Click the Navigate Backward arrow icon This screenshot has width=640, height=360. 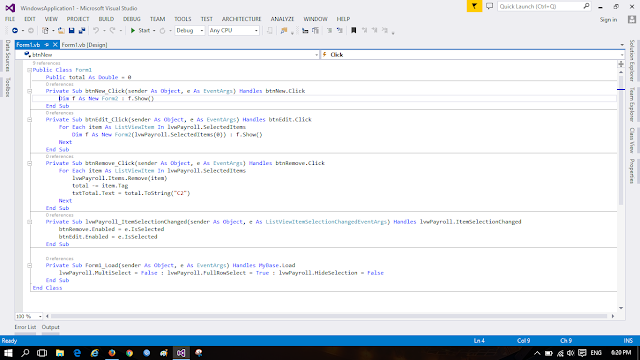pyautogui.click(x=15, y=31)
